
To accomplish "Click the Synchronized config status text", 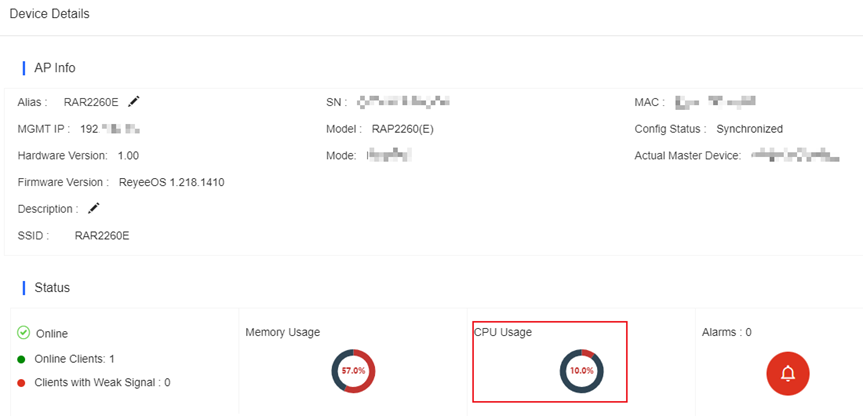I will click(750, 129).
